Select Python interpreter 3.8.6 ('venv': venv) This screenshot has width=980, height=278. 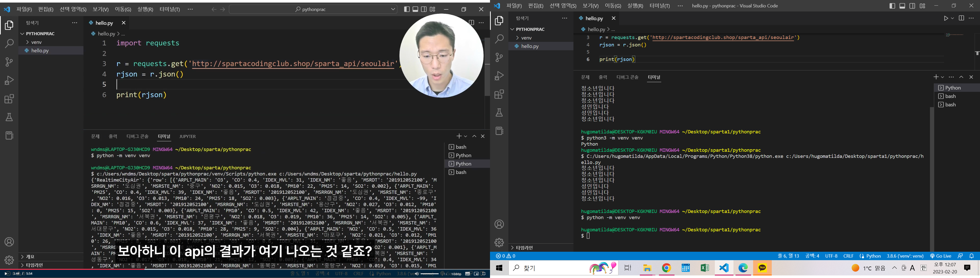(x=905, y=256)
